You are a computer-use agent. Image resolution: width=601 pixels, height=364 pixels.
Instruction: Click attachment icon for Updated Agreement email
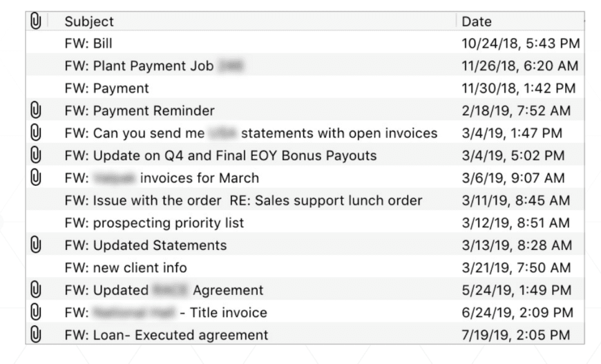point(36,290)
